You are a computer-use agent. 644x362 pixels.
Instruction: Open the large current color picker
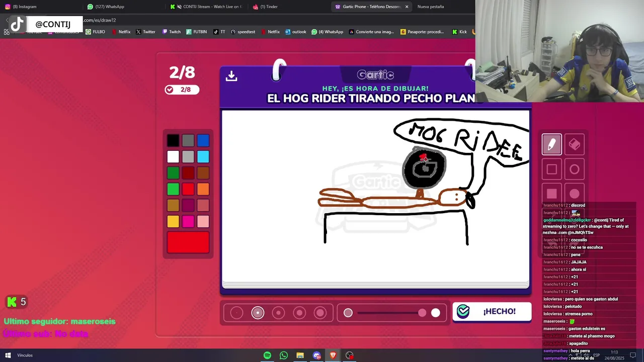188,242
